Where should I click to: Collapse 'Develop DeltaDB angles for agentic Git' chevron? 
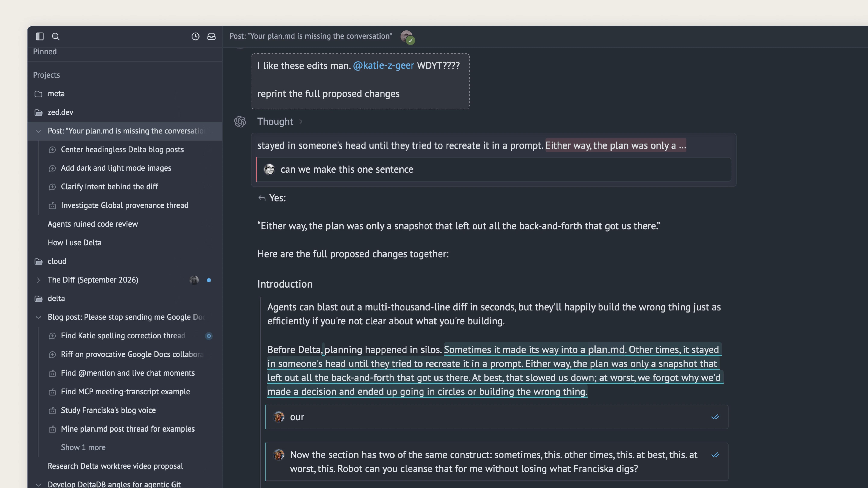[38, 485]
